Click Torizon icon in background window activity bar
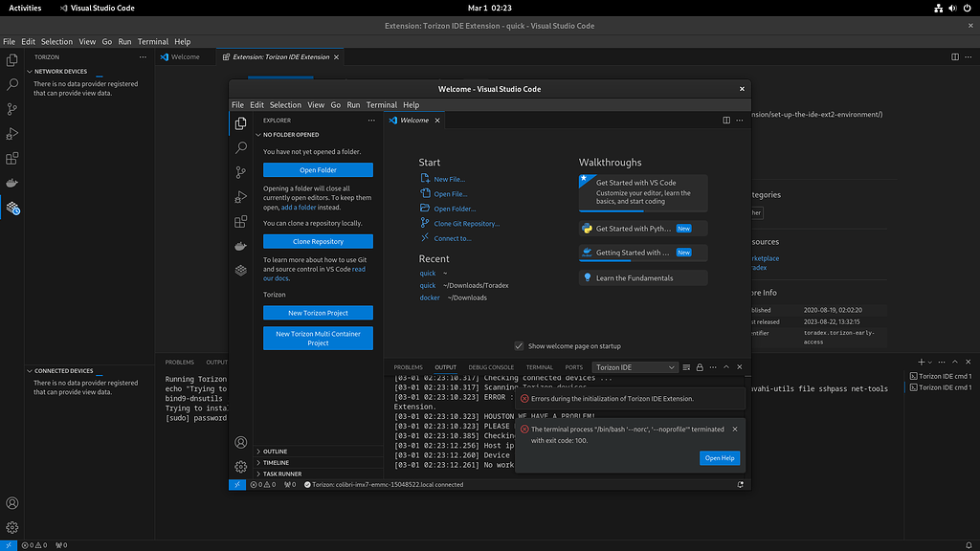 coord(12,208)
